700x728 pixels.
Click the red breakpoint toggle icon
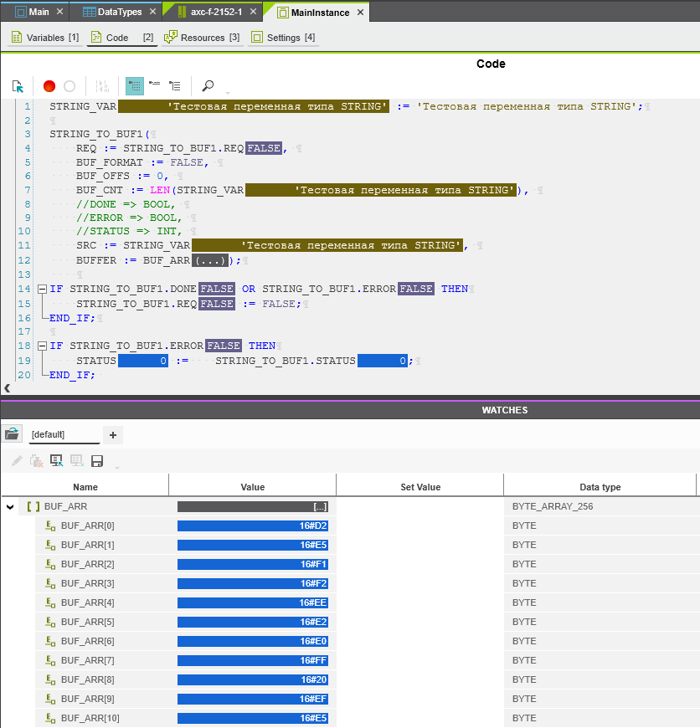(x=49, y=86)
